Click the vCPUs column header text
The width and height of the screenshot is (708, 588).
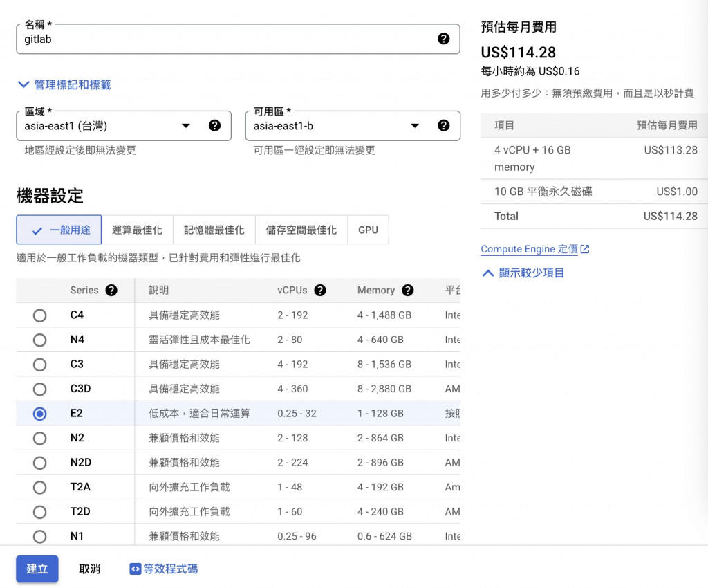coord(292,291)
